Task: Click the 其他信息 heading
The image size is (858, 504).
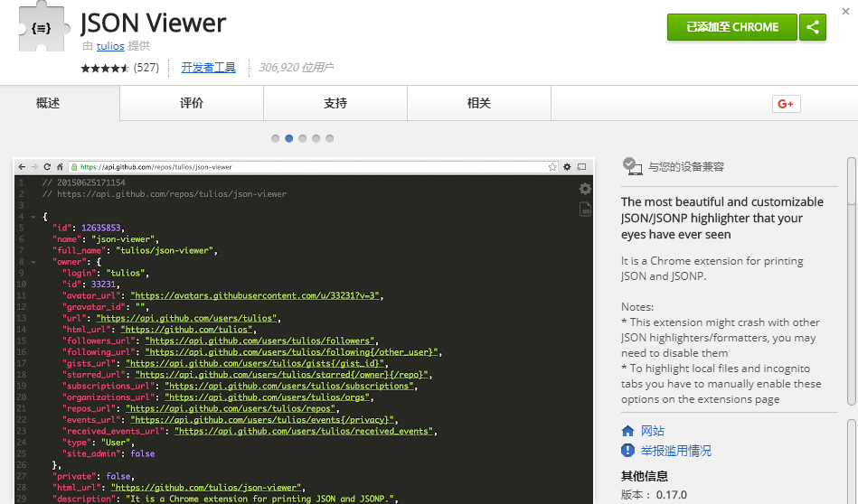Action: click(645, 476)
